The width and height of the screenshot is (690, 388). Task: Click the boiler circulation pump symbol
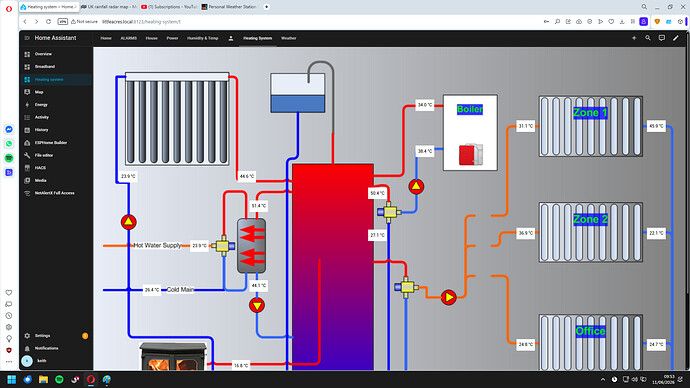coord(416,187)
